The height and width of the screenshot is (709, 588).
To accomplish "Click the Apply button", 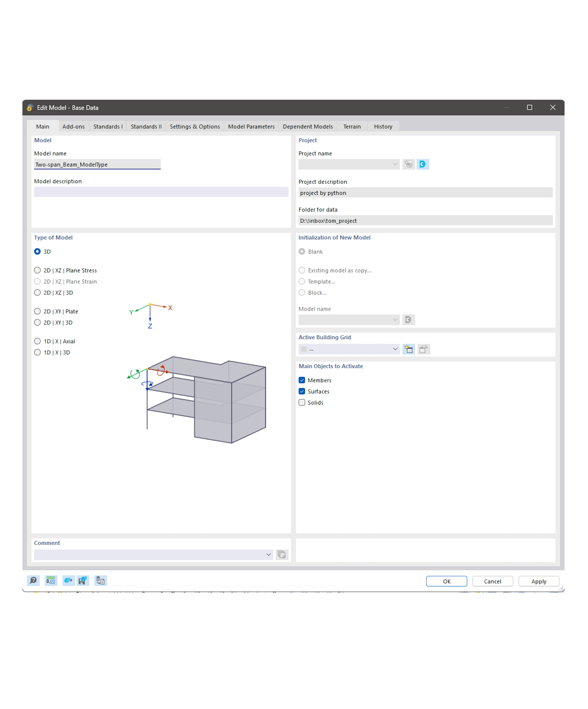I will click(538, 581).
